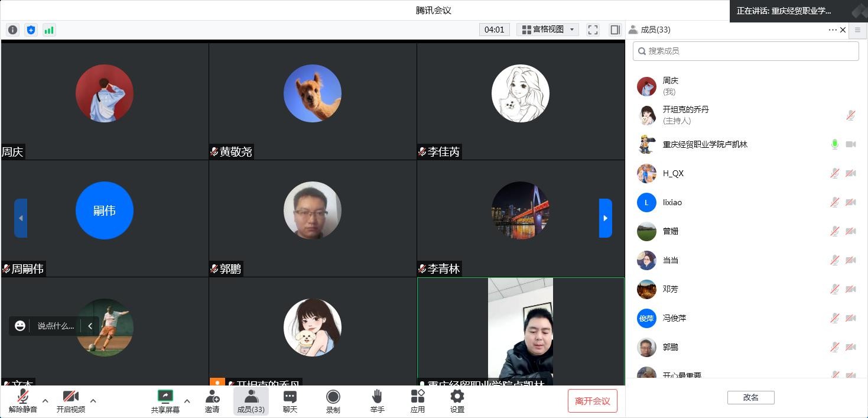This screenshot has height=418, width=868.
Task: Turn on camera with 开启视频
Action: click(70, 401)
